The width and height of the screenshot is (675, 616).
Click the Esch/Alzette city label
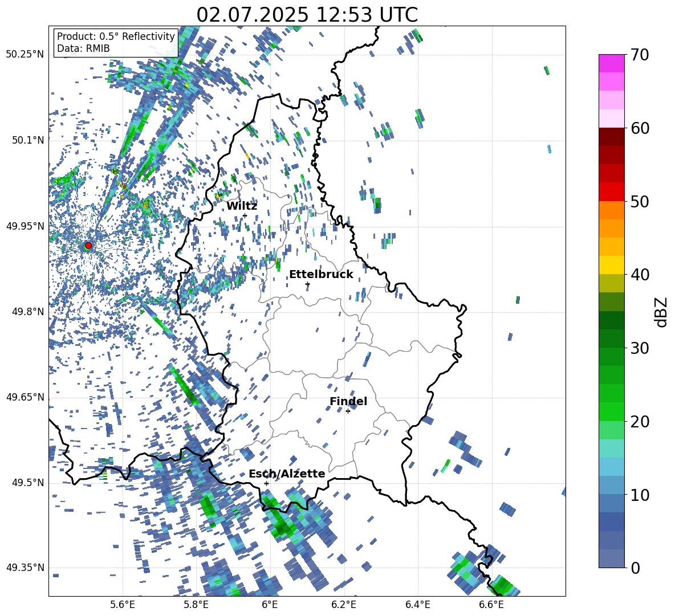pyautogui.click(x=287, y=474)
